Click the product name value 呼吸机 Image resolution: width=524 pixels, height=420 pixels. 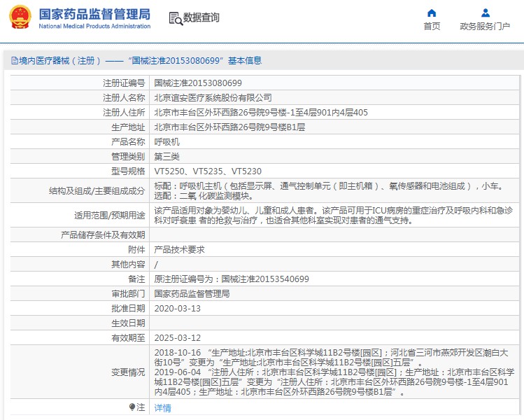pyautogui.click(x=166, y=141)
